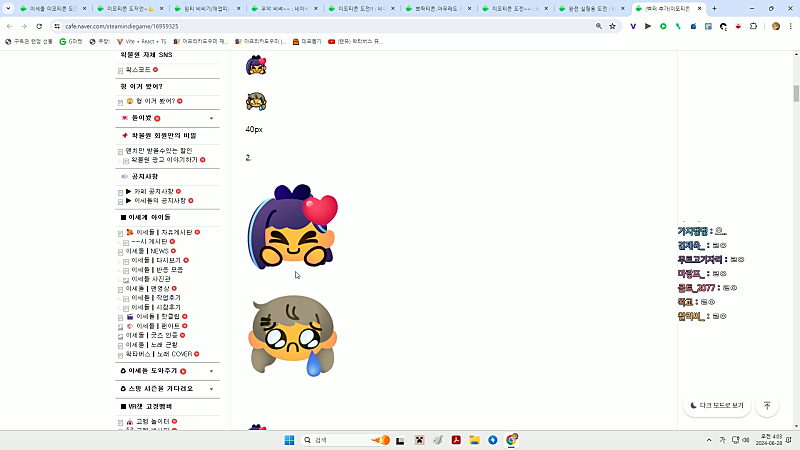Viewport: 800px width, 450px height.
Task: Open the 쿠팡 bookmark
Action: tap(99, 41)
